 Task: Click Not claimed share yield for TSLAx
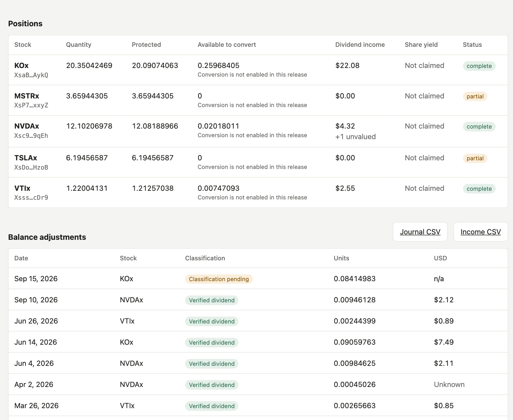coord(424,158)
